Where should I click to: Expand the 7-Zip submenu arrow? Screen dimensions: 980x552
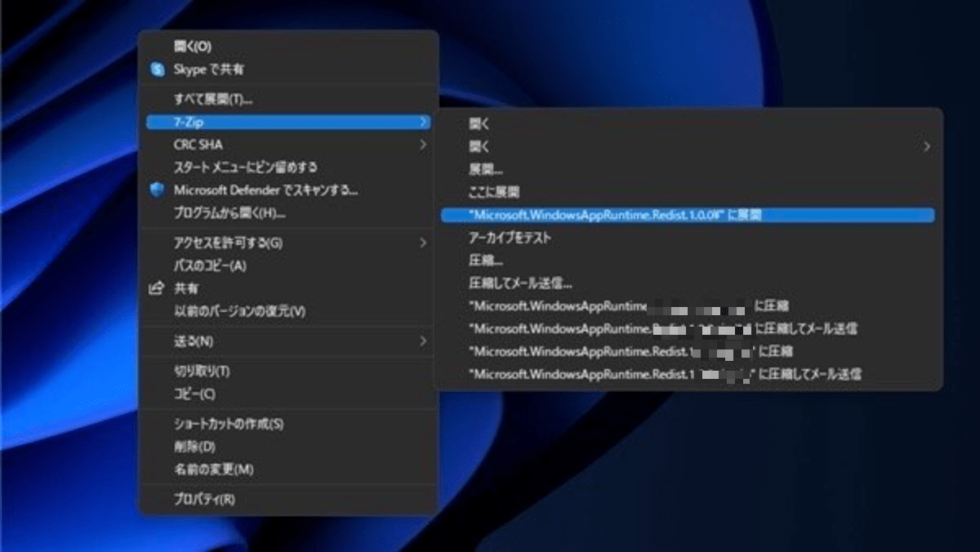tap(423, 122)
